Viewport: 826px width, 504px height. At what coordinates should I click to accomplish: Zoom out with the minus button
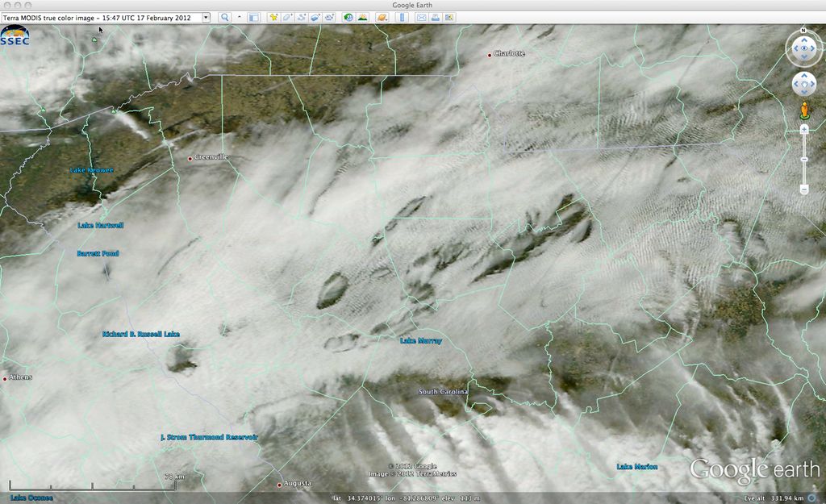804,189
